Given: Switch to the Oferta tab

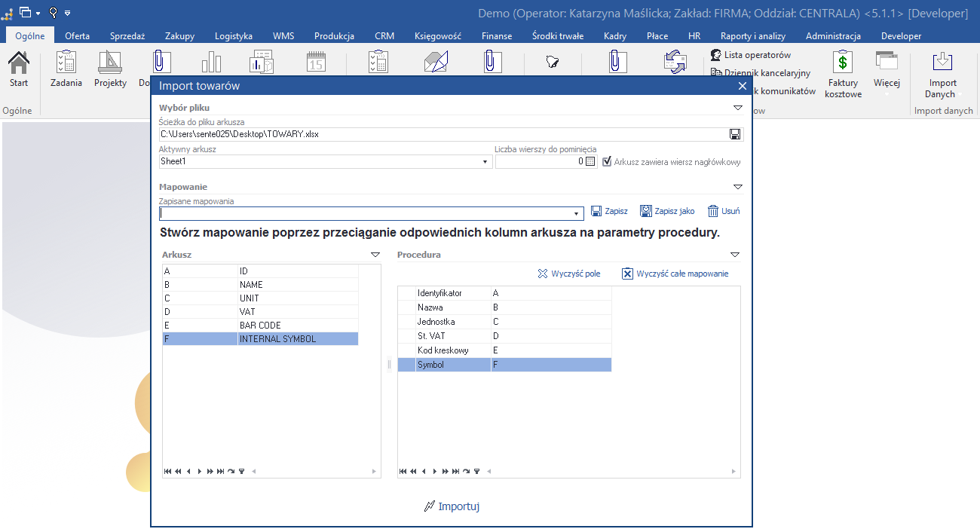Looking at the screenshot, I should pyautogui.click(x=78, y=35).
